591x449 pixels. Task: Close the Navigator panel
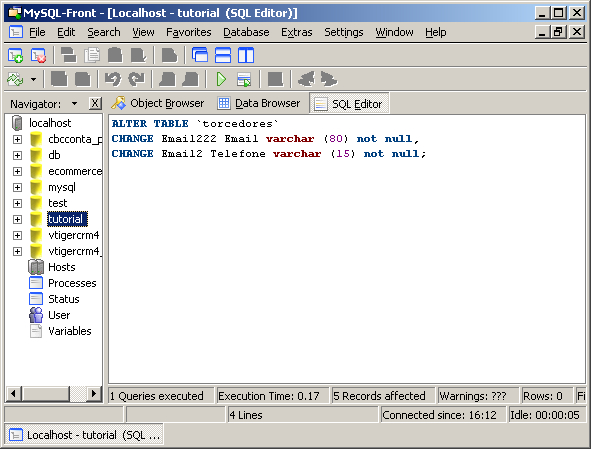pyautogui.click(x=95, y=103)
